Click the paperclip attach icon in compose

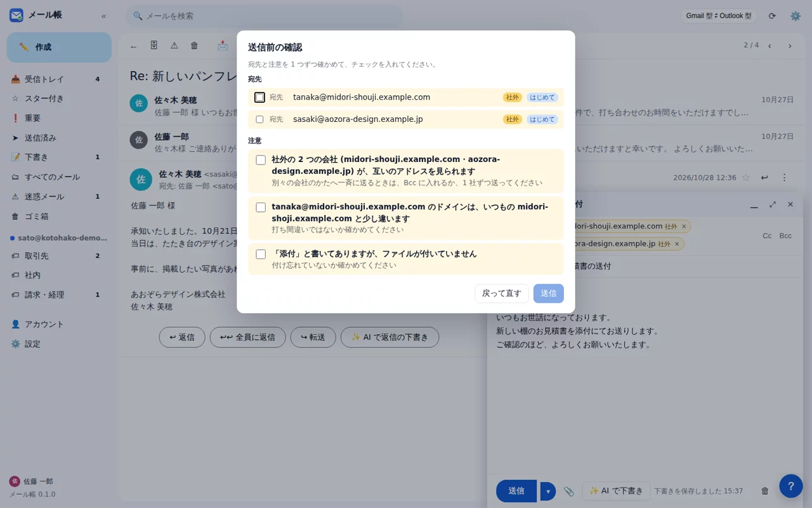(x=569, y=491)
